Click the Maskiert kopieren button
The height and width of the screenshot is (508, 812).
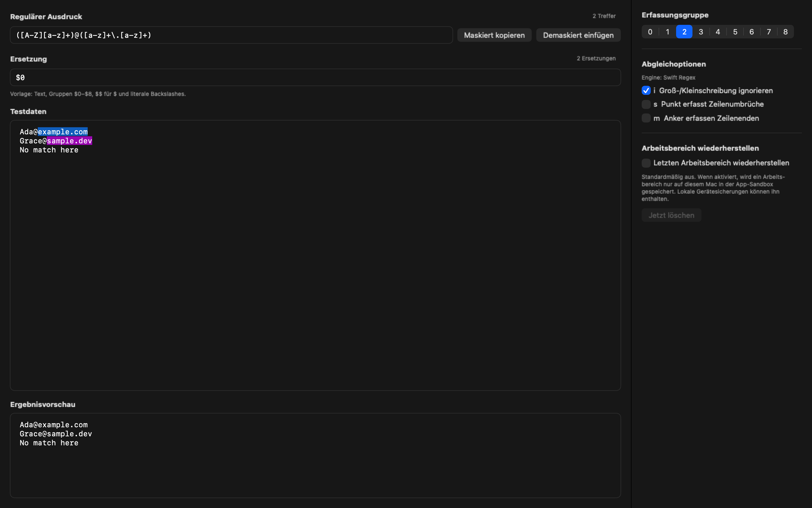click(x=494, y=35)
